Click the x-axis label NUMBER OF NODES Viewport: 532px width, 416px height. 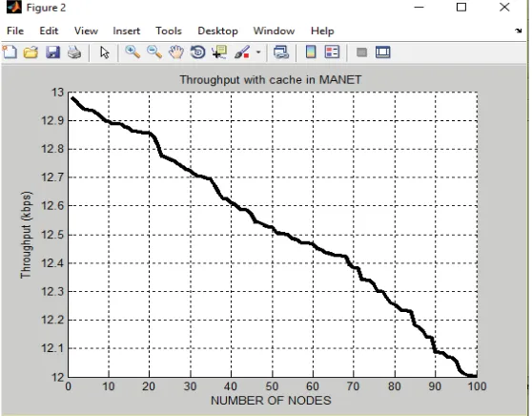click(271, 401)
